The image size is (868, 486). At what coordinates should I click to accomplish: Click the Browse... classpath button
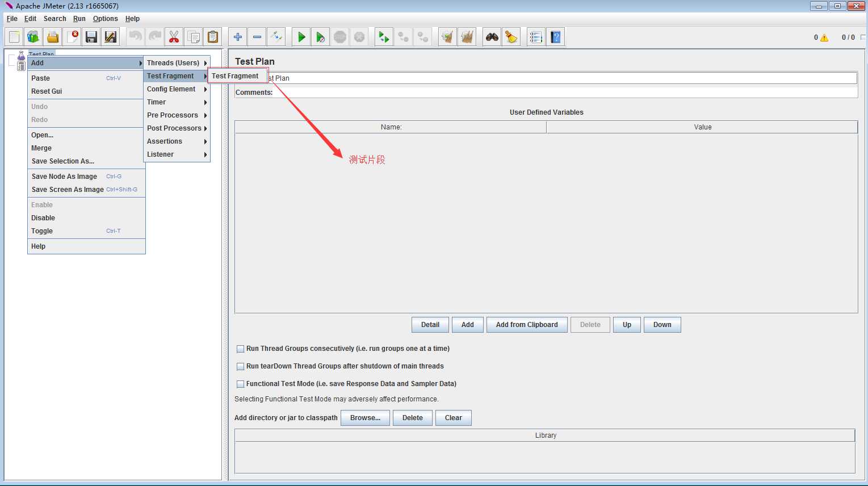365,418
